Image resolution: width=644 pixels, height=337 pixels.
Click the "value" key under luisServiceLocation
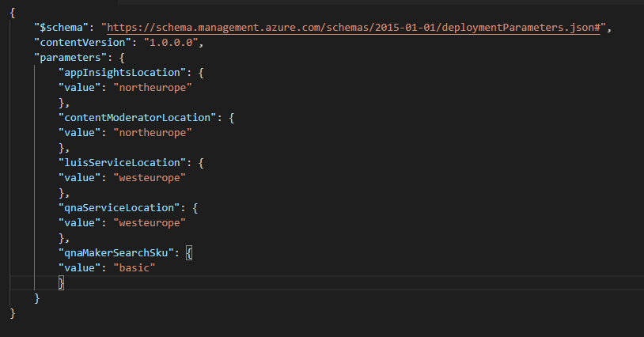pos(80,178)
